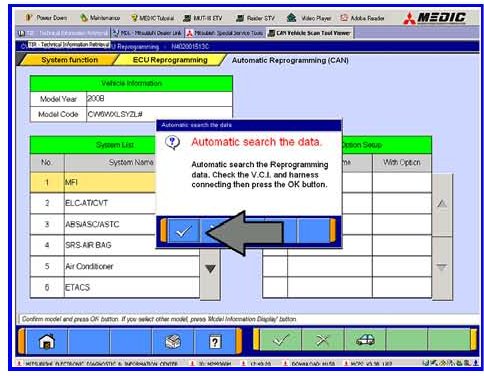Click the green checkmark OK button
This screenshot has width=484, height=376.
point(280,340)
